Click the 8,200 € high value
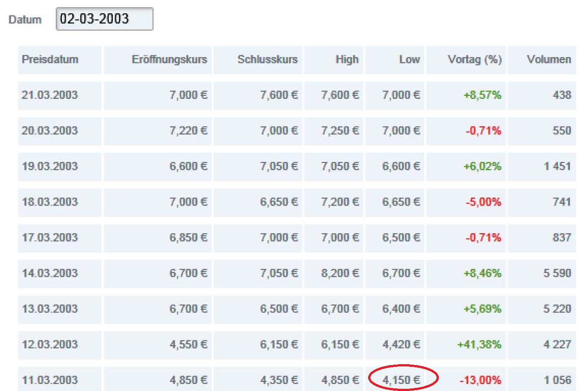Viewport: 588px width, 391px height. tap(340, 273)
